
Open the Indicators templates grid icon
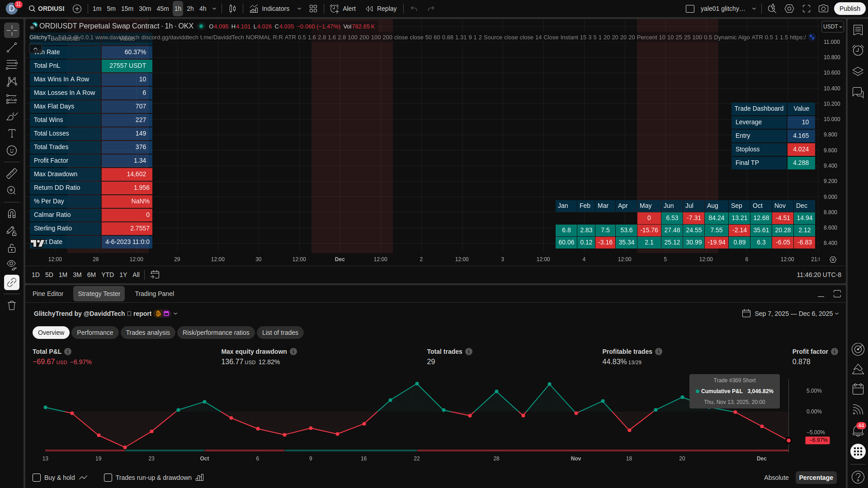pyautogui.click(x=313, y=9)
